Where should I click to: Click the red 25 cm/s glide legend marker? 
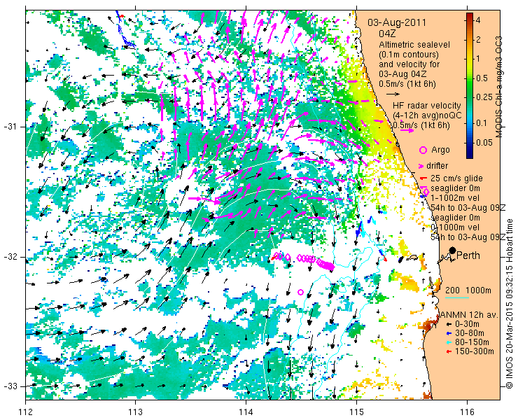click(423, 178)
